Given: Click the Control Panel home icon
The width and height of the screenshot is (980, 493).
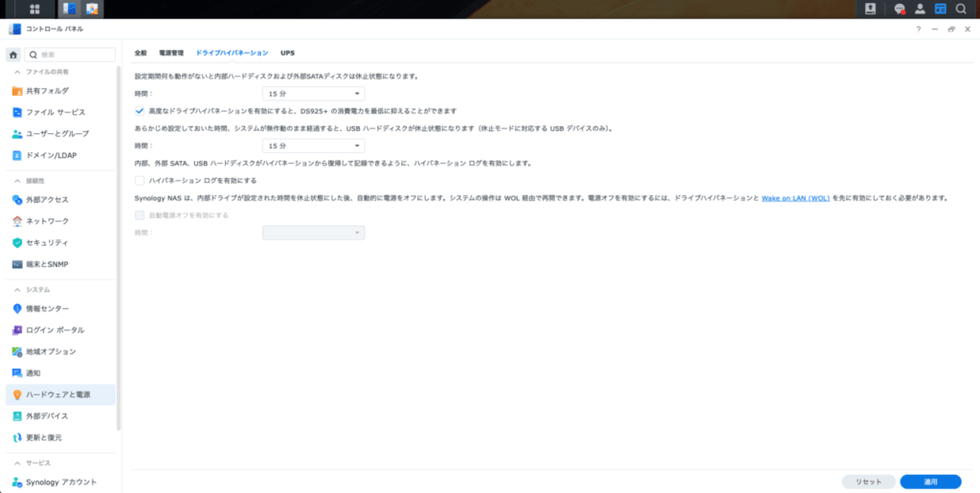Looking at the screenshot, I should click(13, 55).
